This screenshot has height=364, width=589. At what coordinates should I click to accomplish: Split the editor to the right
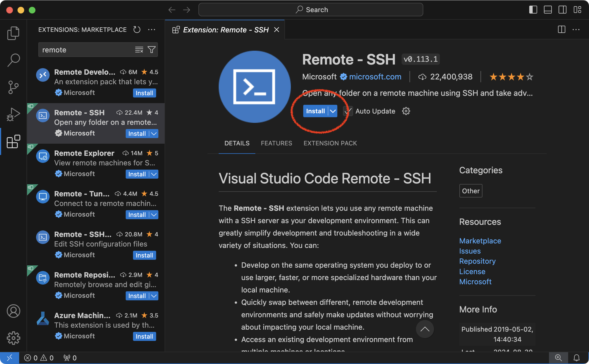(562, 29)
